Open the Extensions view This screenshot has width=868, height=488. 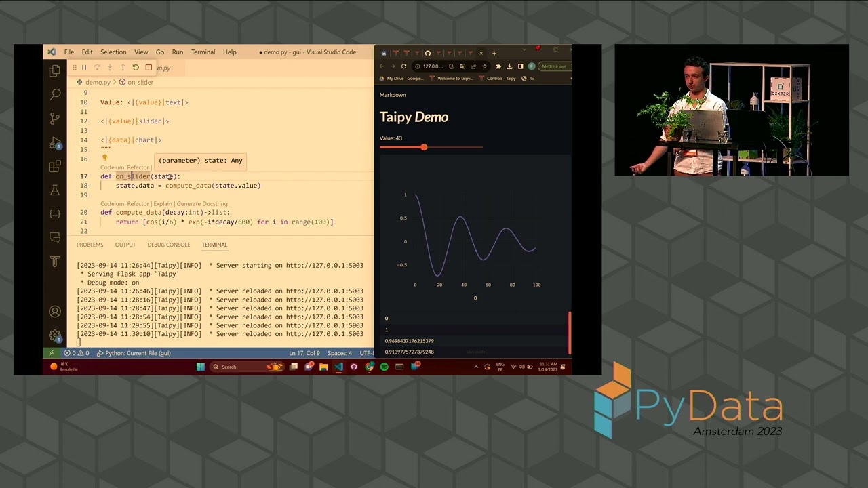(x=55, y=166)
